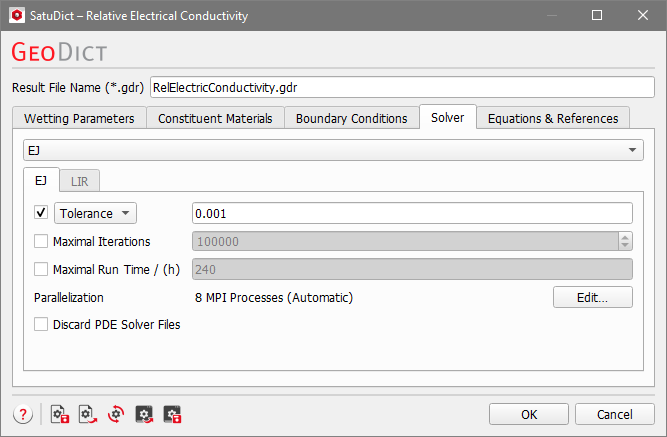Click the '8 MPI Processes (Automatic)' text
This screenshot has height=437, width=667.
click(274, 297)
